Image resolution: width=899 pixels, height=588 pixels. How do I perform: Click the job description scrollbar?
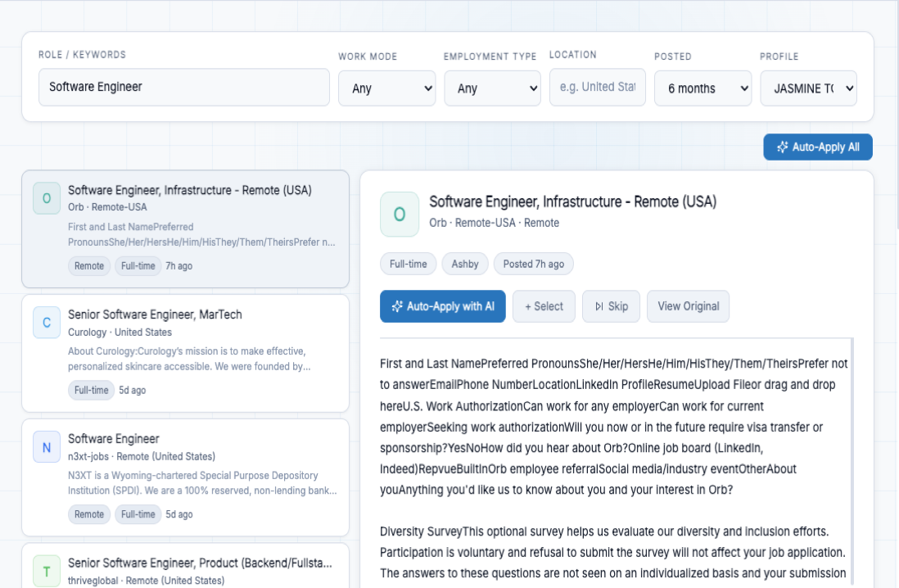click(x=852, y=459)
